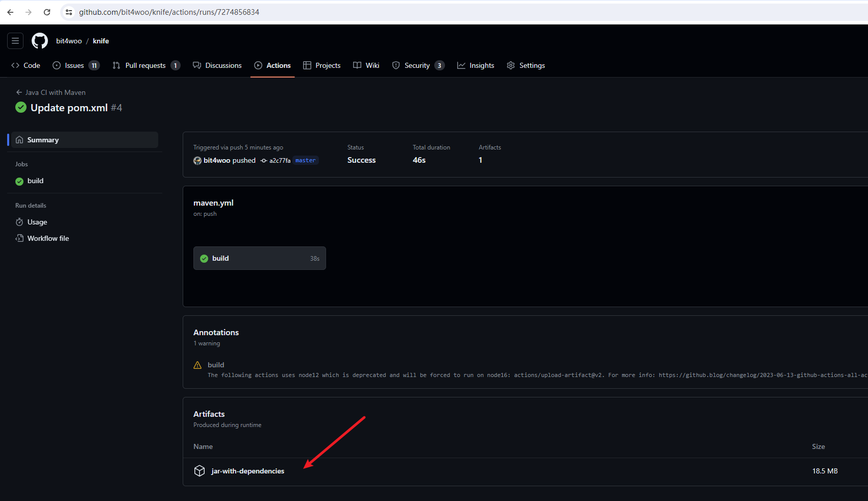Click the Projects table icon
868x501 pixels.
click(307, 65)
